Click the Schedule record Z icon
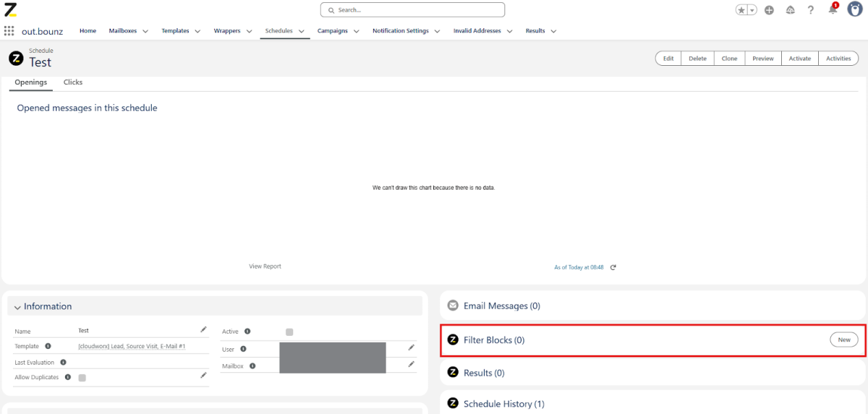 point(16,58)
